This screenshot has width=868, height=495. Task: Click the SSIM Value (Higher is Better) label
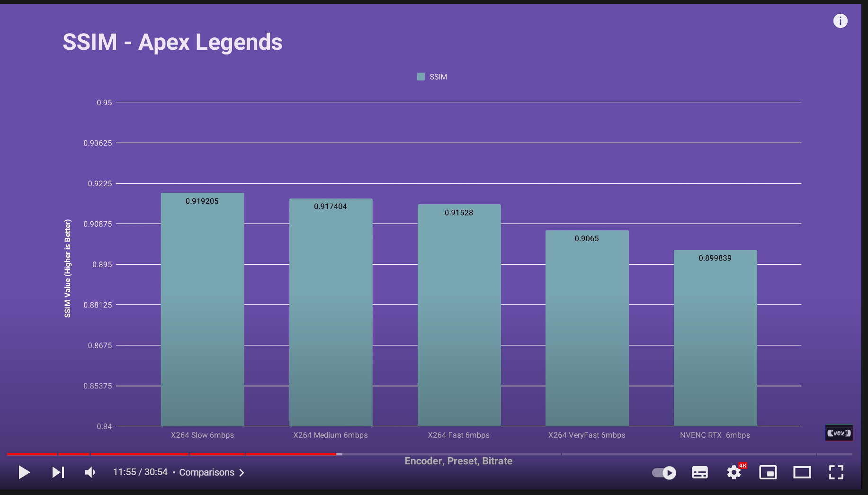pos(68,269)
